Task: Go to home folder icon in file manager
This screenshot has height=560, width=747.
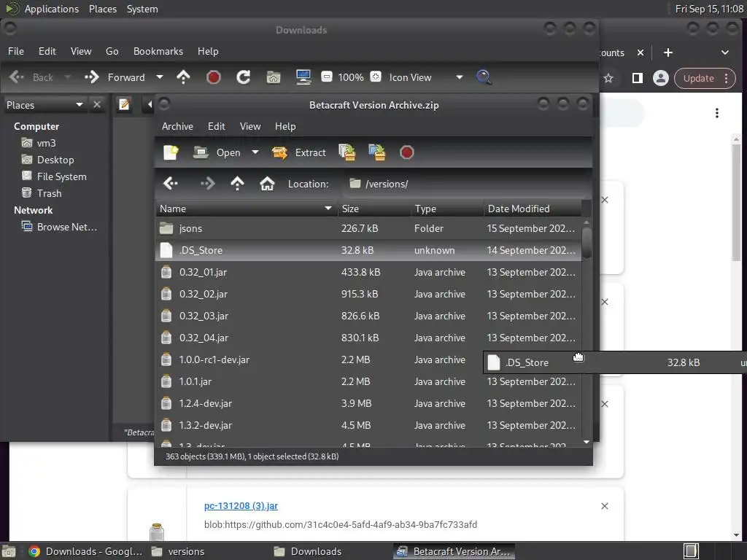Action: click(x=274, y=77)
